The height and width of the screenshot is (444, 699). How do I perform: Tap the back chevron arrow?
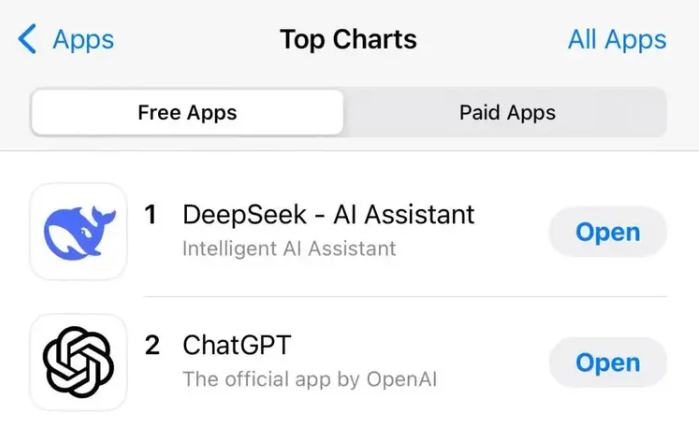pyautogui.click(x=27, y=40)
